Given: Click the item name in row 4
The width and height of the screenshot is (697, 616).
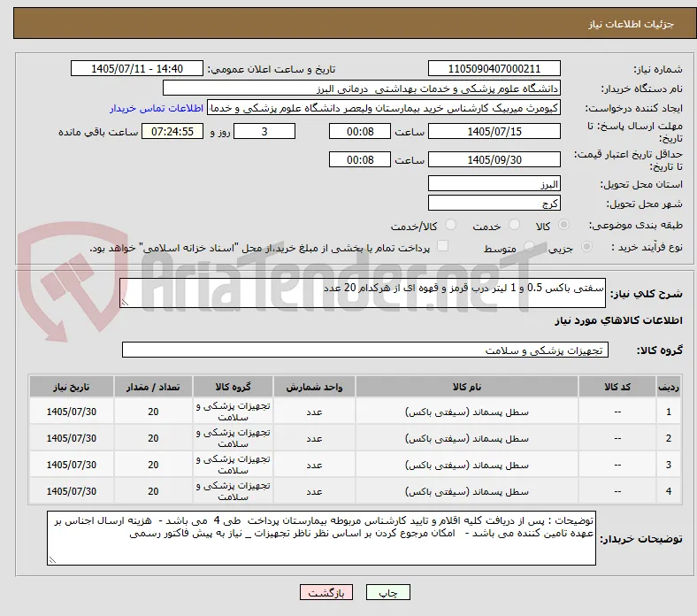Looking at the screenshot, I should click(x=467, y=491).
